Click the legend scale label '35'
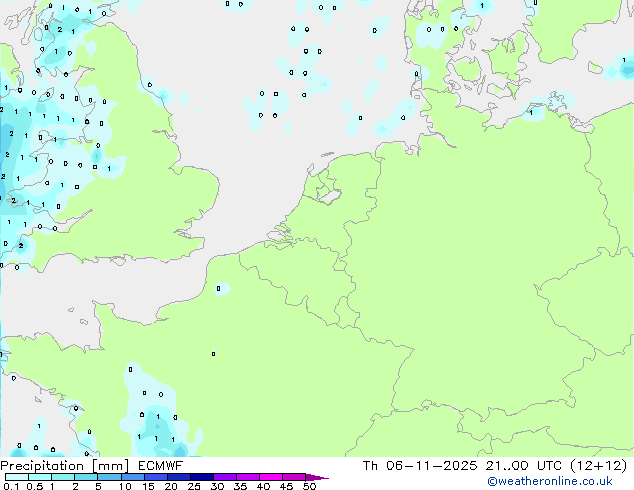The image size is (634, 490). tap(240, 486)
